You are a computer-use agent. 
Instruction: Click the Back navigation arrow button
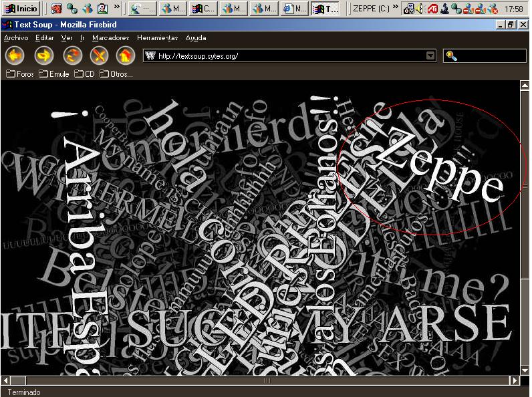[15, 56]
